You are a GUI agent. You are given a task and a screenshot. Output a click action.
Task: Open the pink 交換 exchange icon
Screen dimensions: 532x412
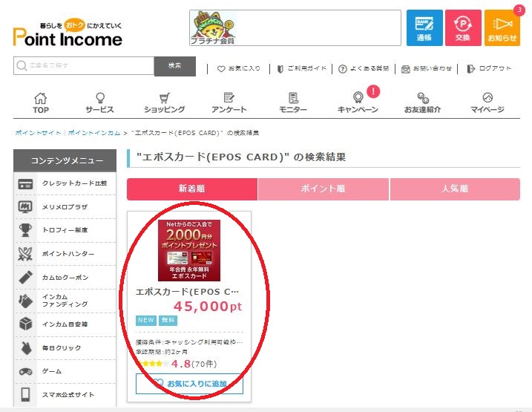click(463, 27)
